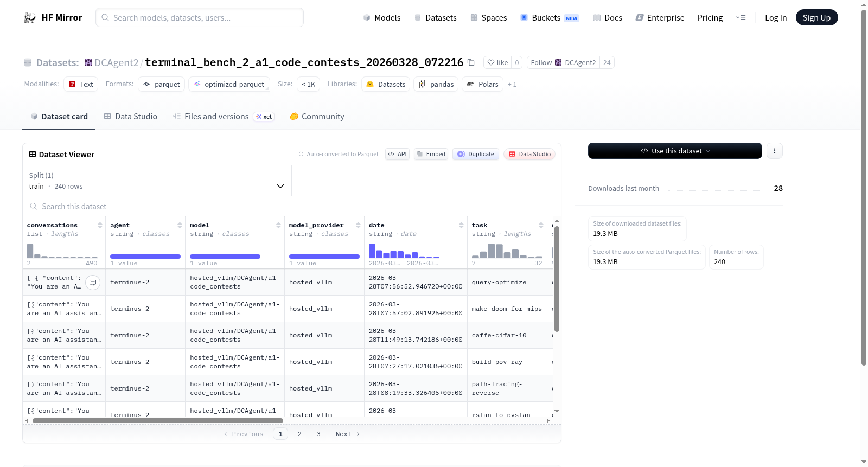
Task: Like this dataset
Action: (497, 62)
